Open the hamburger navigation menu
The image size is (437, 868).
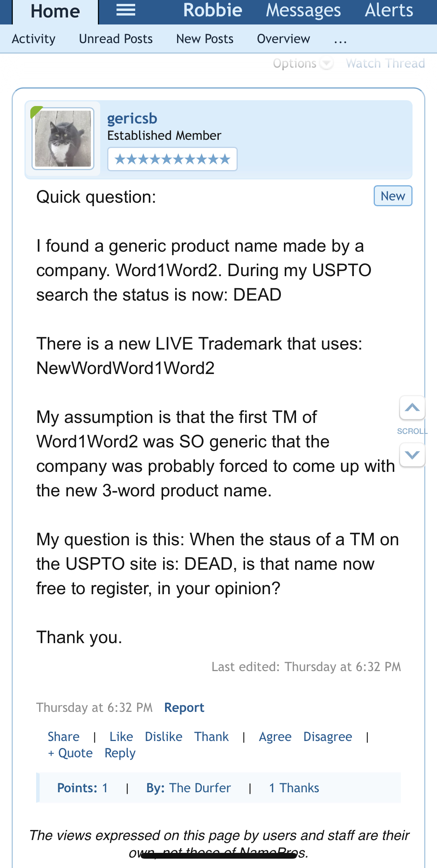(x=126, y=10)
